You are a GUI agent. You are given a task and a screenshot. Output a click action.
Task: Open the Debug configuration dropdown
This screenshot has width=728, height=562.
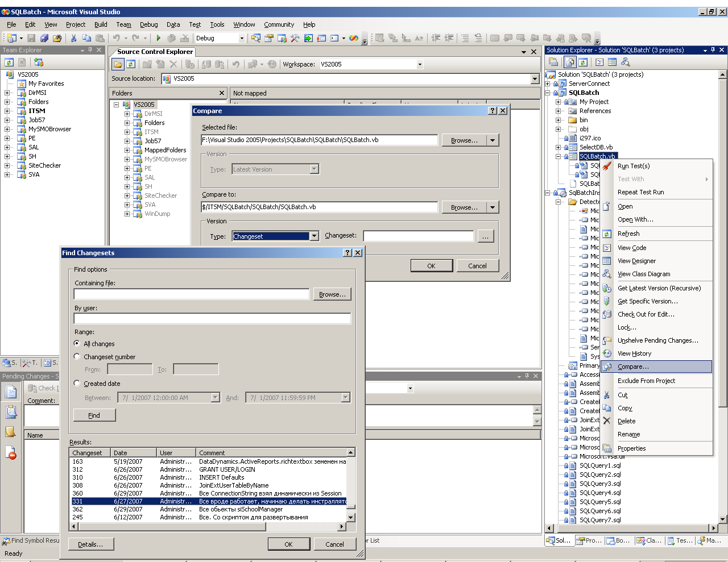(x=242, y=38)
